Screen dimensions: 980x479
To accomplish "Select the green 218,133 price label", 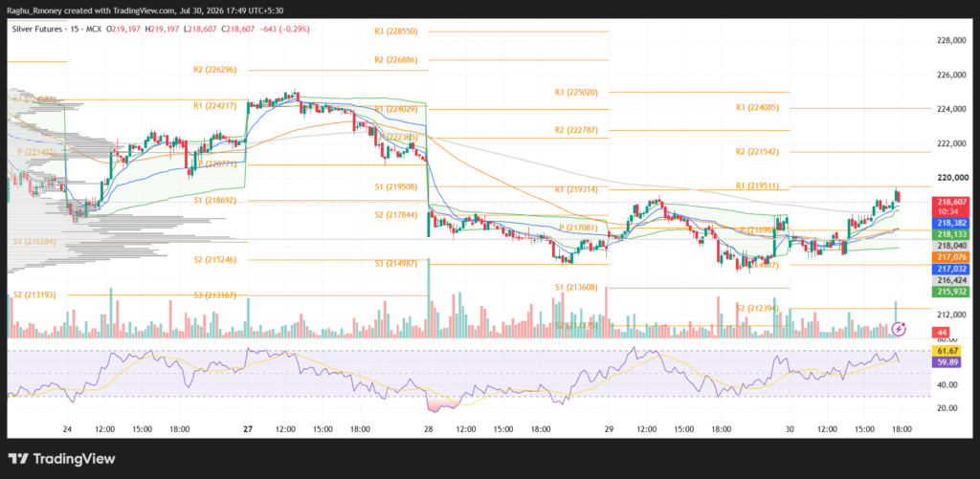I will pos(950,234).
